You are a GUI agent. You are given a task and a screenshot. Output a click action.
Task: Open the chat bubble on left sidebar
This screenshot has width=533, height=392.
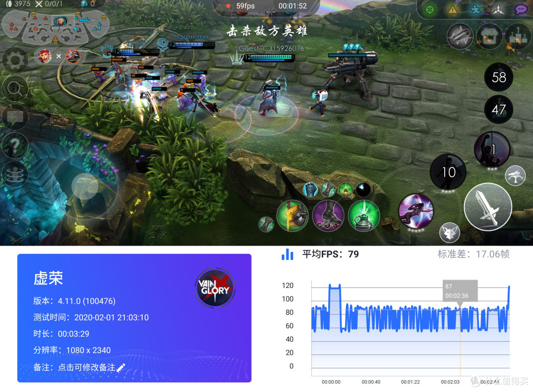click(15, 118)
